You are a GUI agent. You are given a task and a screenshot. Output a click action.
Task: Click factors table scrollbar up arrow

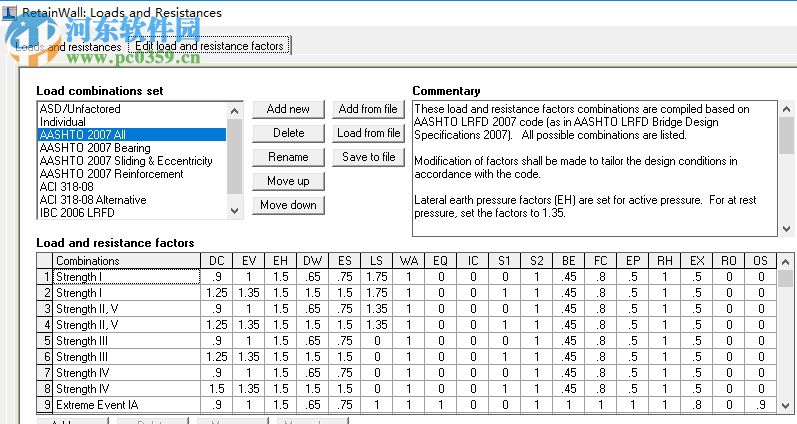[x=786, y=262]
